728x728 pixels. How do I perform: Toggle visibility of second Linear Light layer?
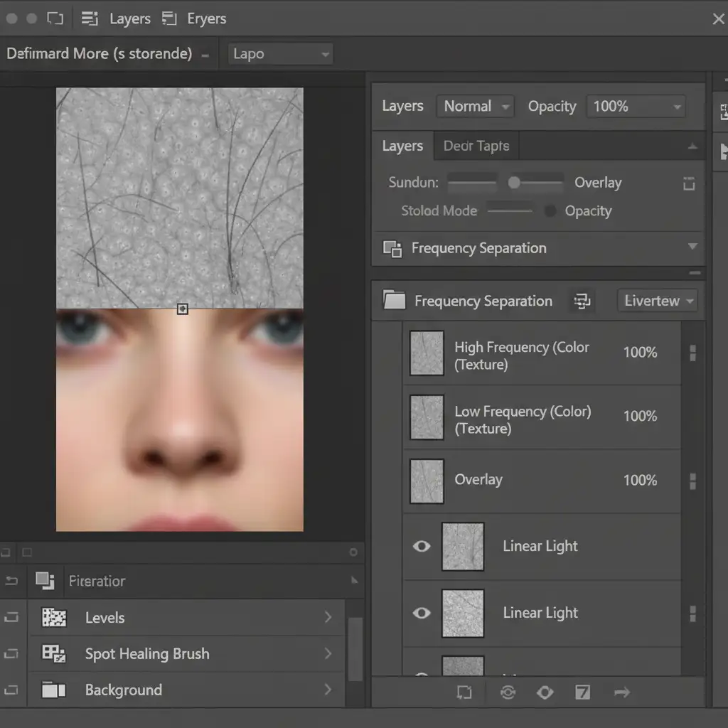tap(422, 613)
